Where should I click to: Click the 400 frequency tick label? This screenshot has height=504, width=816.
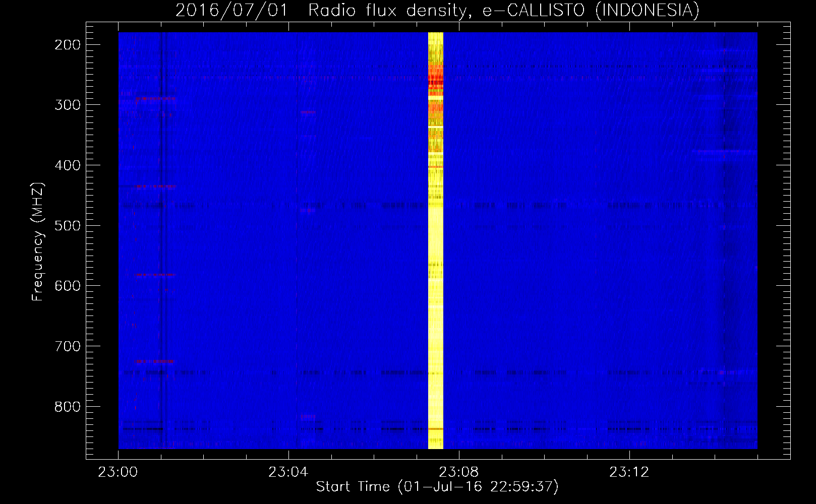click(x=68, y=165)
